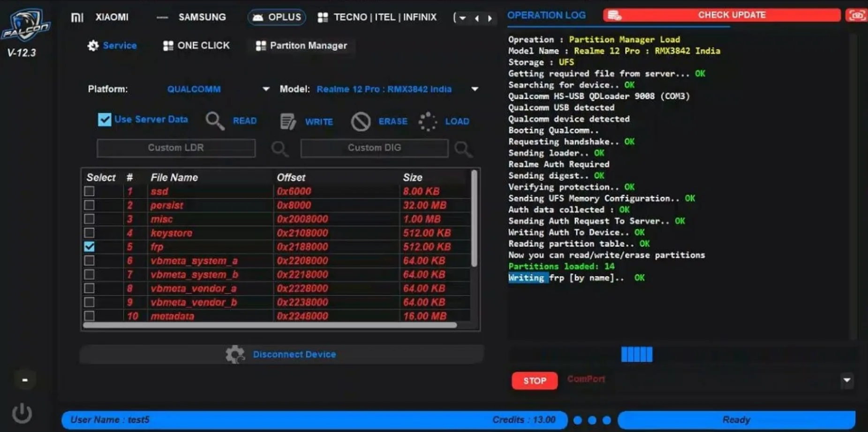Check the vbmeta_system_a partition checkbox
The width and height of the screenshot is (868, 432).
coord(89,261)
